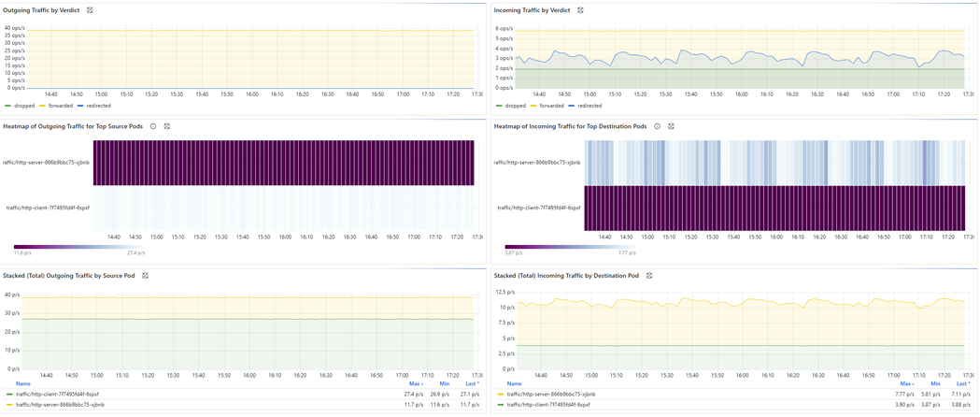The height and width of the screenshot is (417, 980).
Task: Click the icon beside Outgoing Traffic by Verdict title
Action: tap(90, 10)
